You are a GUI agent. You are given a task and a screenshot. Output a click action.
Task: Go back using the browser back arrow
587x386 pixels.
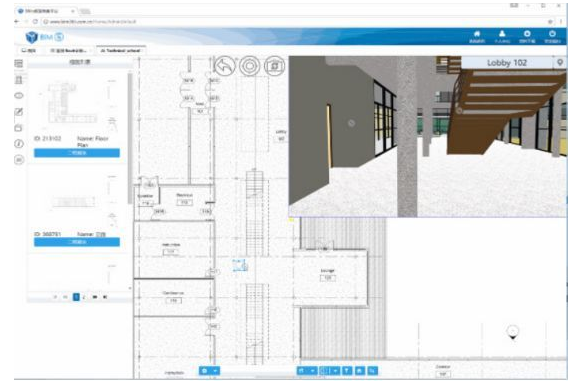(x=17, y=22)
